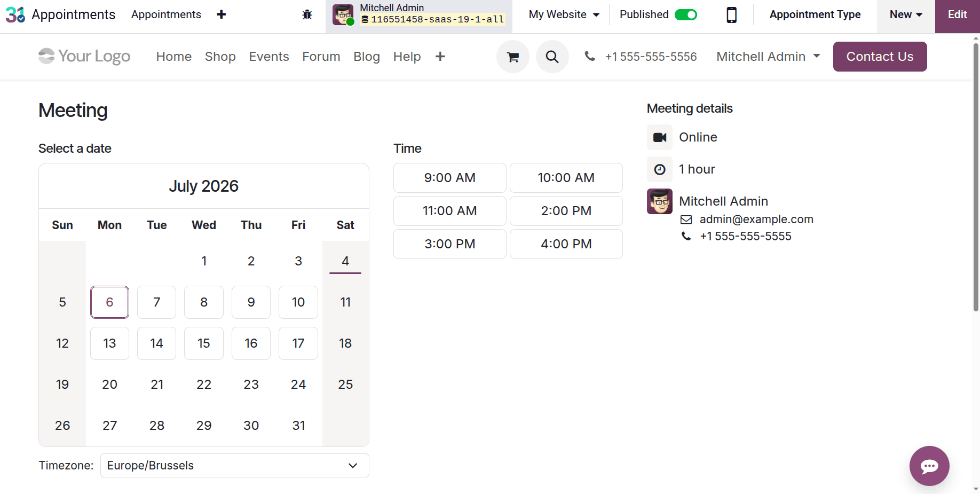This screenshot has height=494, width=980.
Task: Click the plus icon beside Appointments menu
Action: coord(222,14)
